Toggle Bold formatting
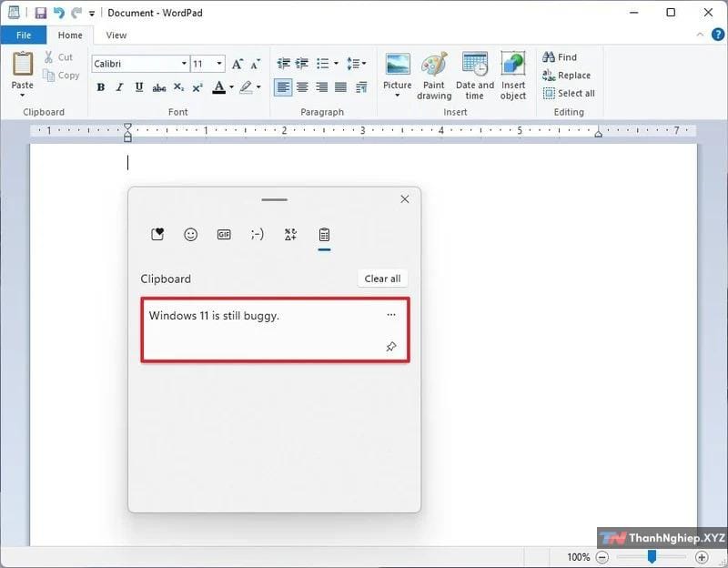This screenshot has height=568, width=728. 100,86
